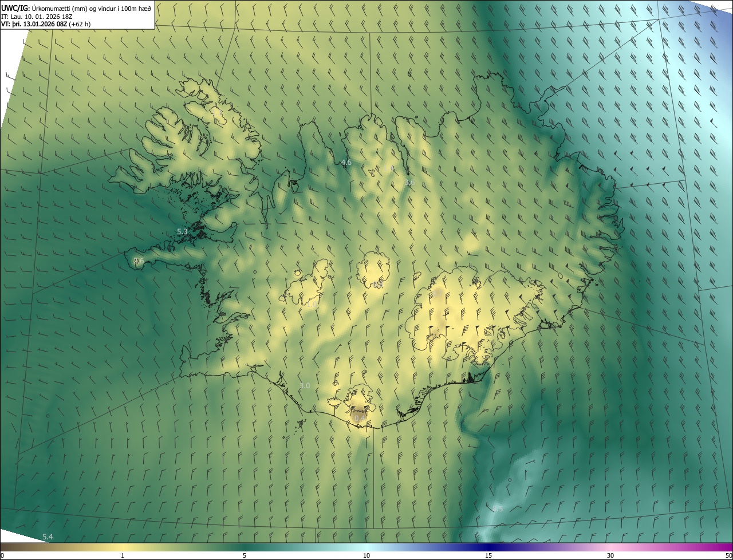Click the 2.6 value label on the map

(139, 261)
